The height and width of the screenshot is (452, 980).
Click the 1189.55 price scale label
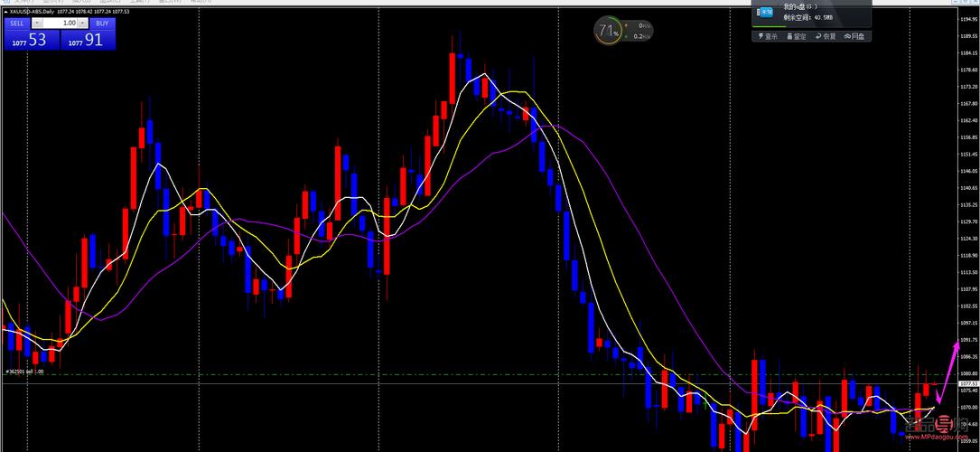[x=967, y=35]
